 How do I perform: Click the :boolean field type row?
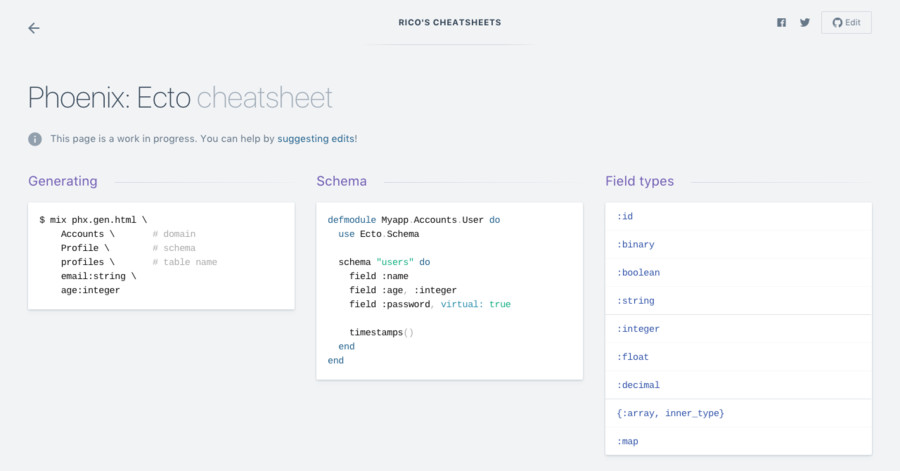(738, 272)
